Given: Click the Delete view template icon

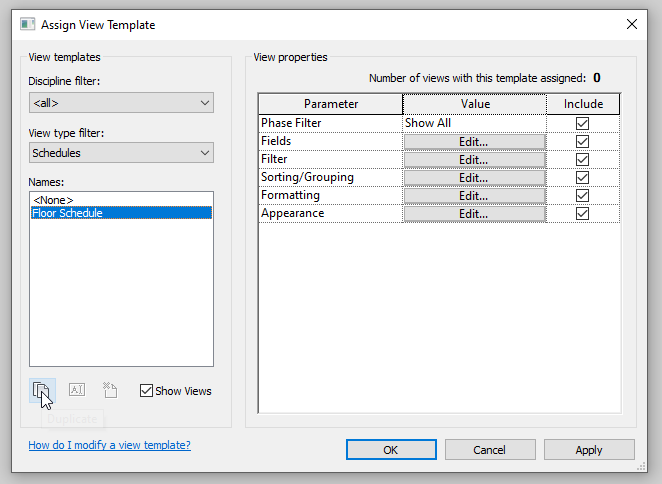Looking at the screenshot, I should click(x=110, y=391).
